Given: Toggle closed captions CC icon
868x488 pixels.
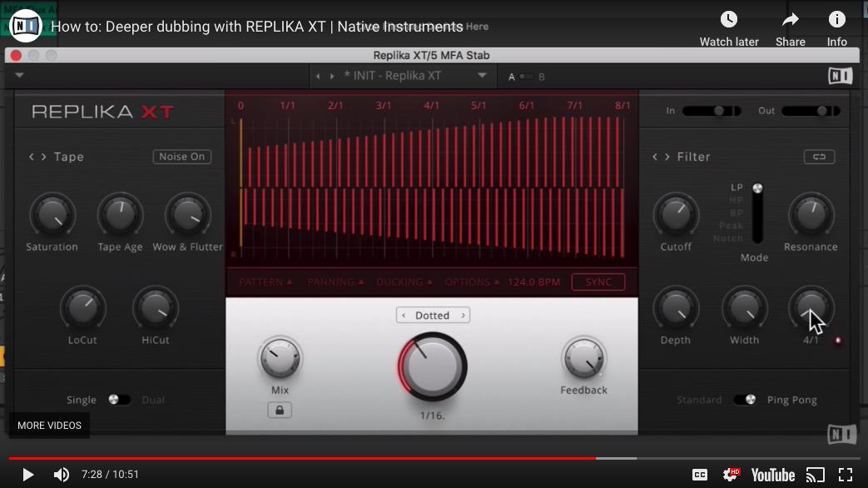Looking at the screenshot, I should [700, 475].
